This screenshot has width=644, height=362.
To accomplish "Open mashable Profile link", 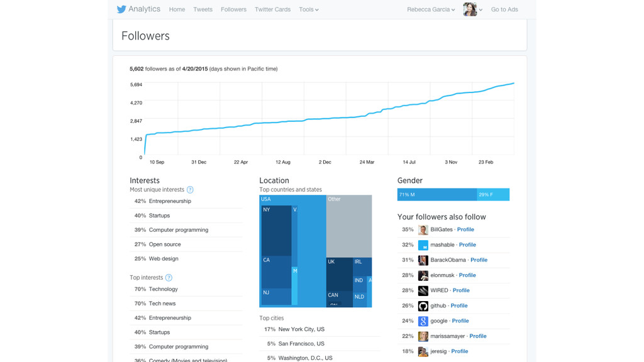I will tap(467, 244).
